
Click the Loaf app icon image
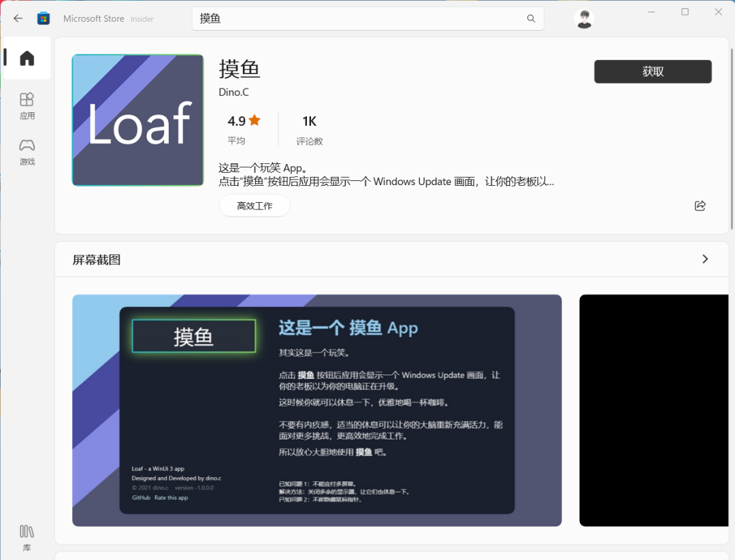pyautogui.click(x=137, y=120)
